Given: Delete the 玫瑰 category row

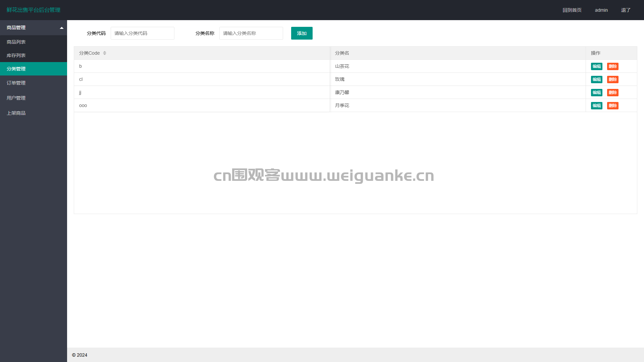Looking at the screenshot, I should [x=613, y=80].
